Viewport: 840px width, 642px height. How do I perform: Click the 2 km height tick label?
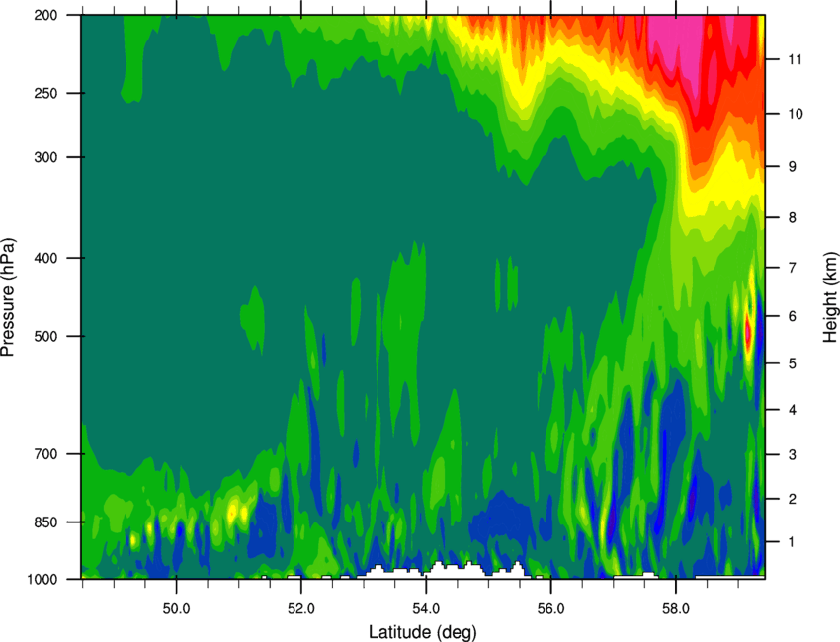pos(793,499)
